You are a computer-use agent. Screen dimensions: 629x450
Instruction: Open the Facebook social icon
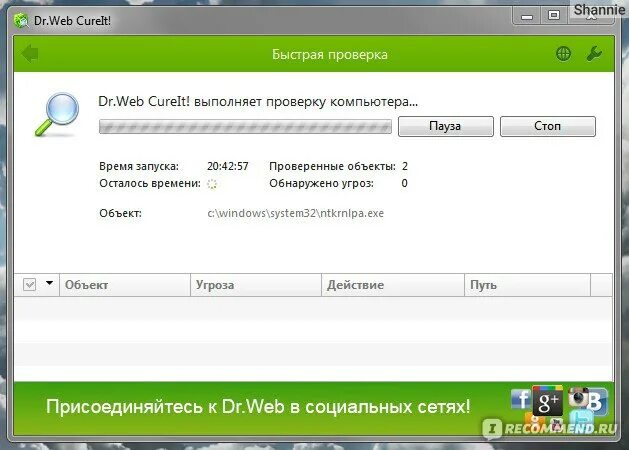click(x=521, y=398)
